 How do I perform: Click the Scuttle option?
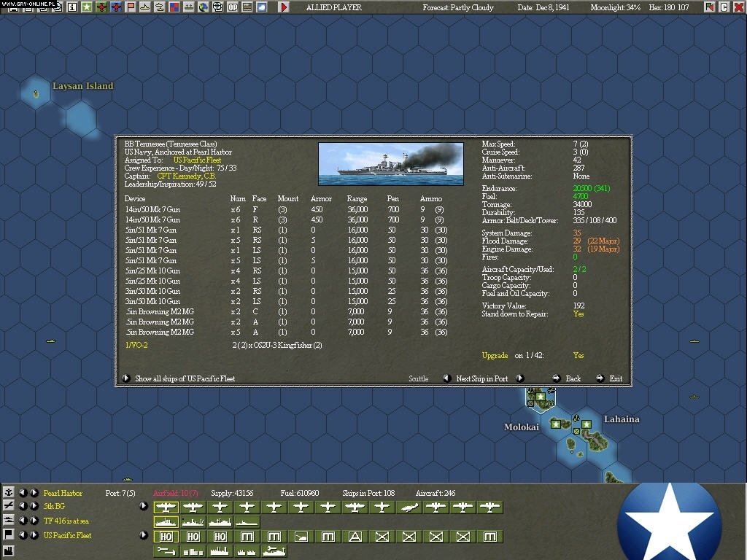click(418, 378)
